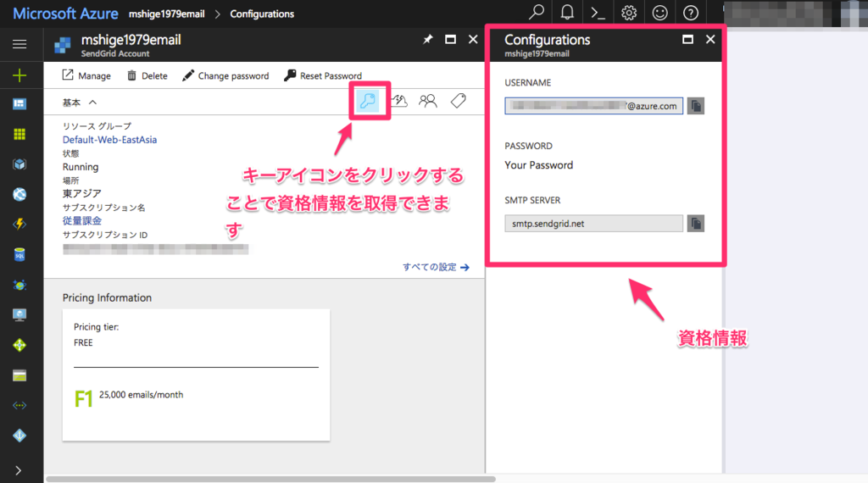
Task: Open Storage accounts icon in sidebar
Action: coord(19,375)
